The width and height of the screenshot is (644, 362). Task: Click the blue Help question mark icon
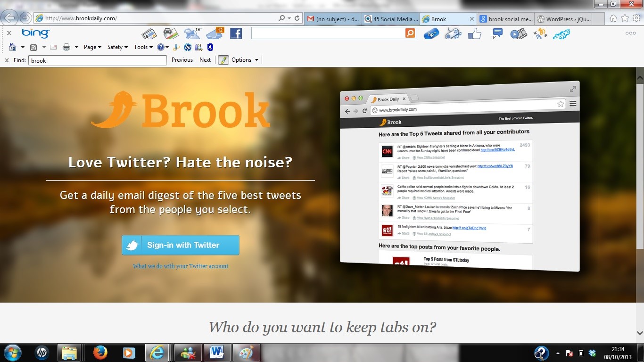coord(161,47)
